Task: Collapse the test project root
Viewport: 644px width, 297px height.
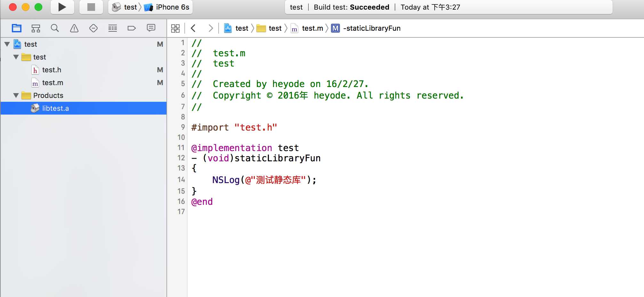Action: pos(7,44)
